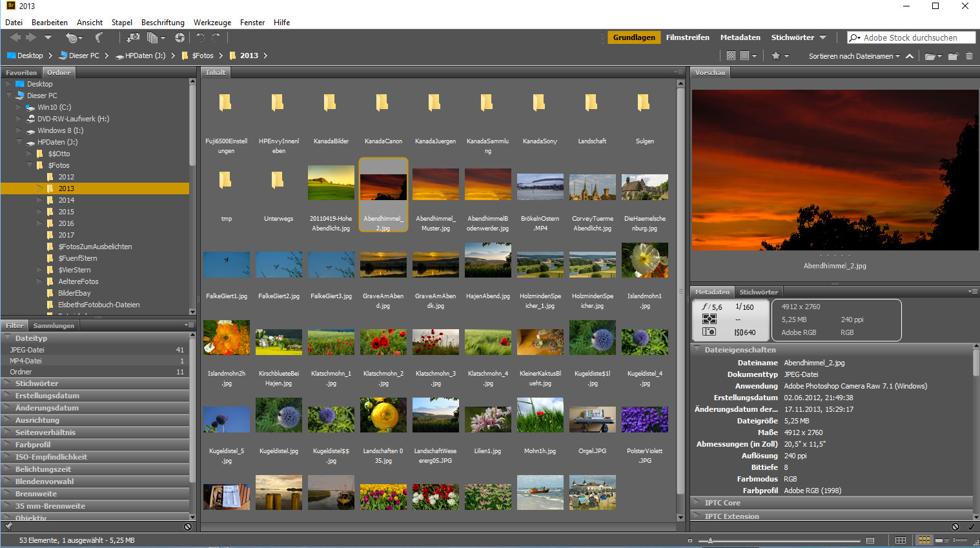Click the boomerang return icon
The width and height of the screenshot is (980, 548).
[x=99, y=37]
